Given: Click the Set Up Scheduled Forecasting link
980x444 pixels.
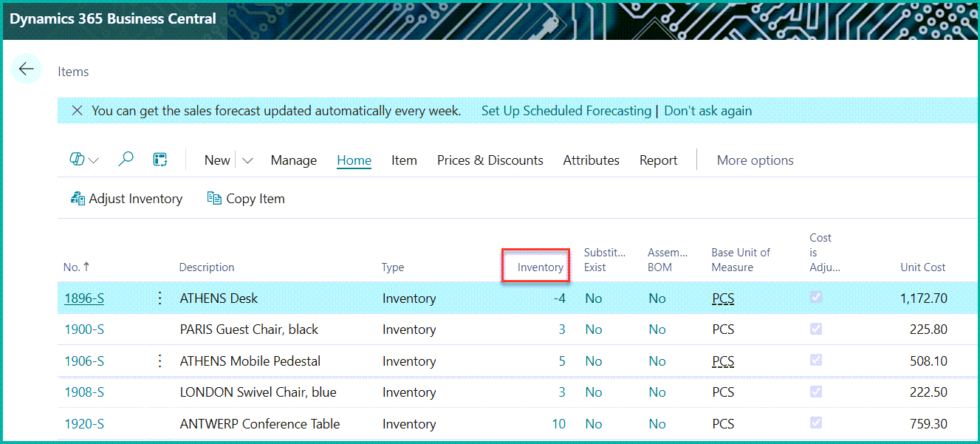Looking at the screenshot, I should (566, 111).
